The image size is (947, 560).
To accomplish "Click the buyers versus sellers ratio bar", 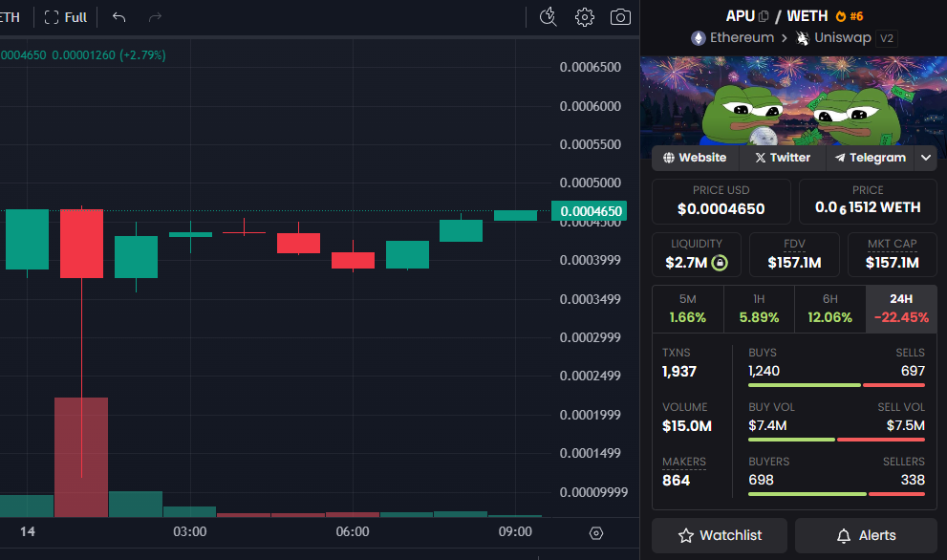I will click(x=836, y=493).
